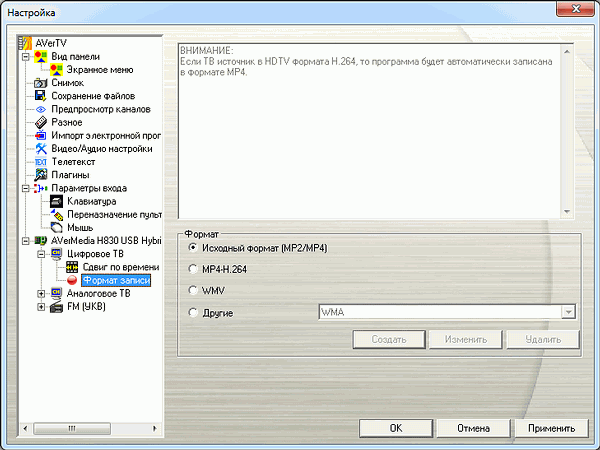Click the tree scrollbar right arrow
The width and height of the screenshot is (600, 450).
click(155, 429)
